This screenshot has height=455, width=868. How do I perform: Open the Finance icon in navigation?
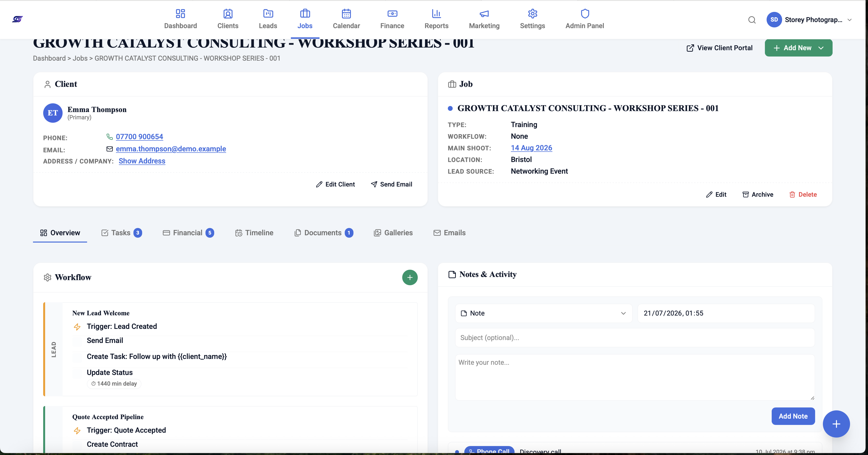(x=392, y=14)
